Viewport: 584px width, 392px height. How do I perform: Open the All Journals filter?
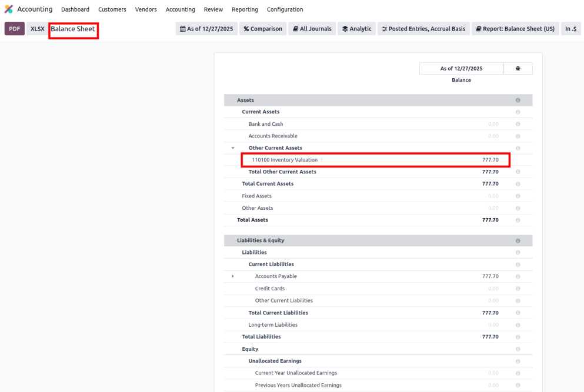(x=312, y=29)
